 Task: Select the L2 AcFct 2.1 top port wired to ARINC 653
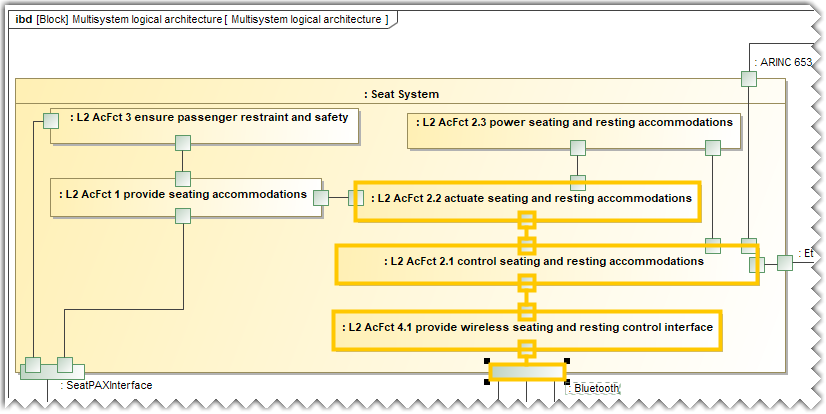[749, 246]
